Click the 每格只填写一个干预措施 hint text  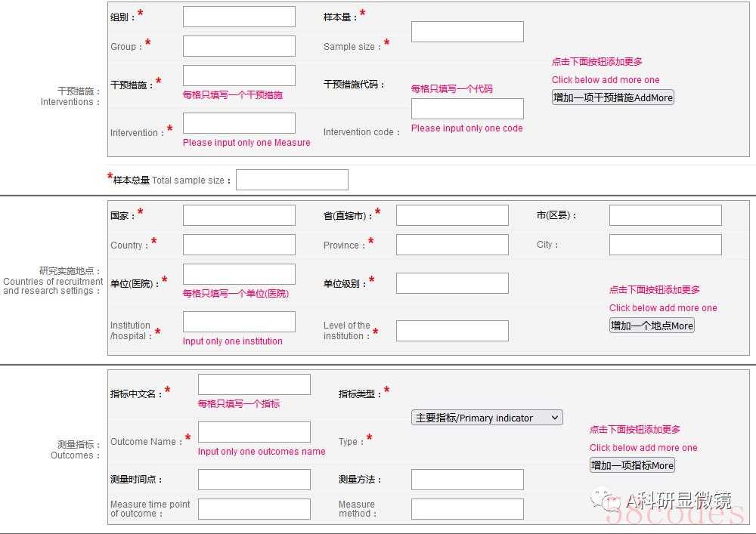pos(232,95)
